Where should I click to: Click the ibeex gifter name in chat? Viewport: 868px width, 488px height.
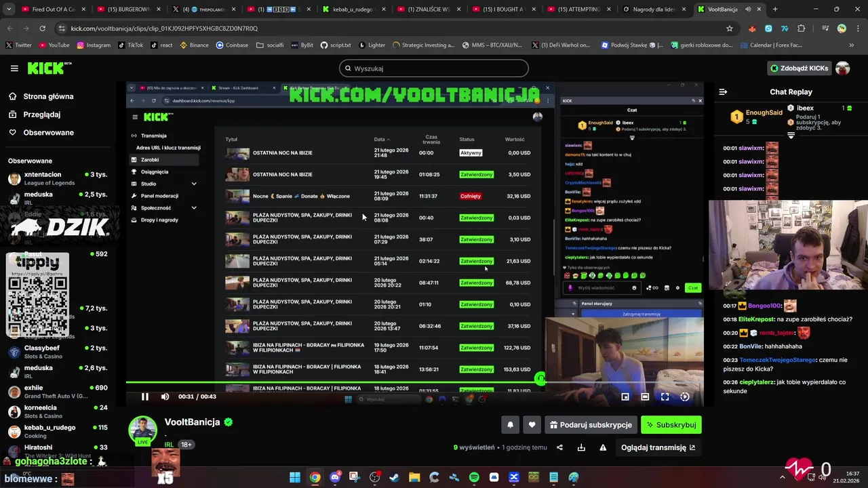[x=805, y=108]
